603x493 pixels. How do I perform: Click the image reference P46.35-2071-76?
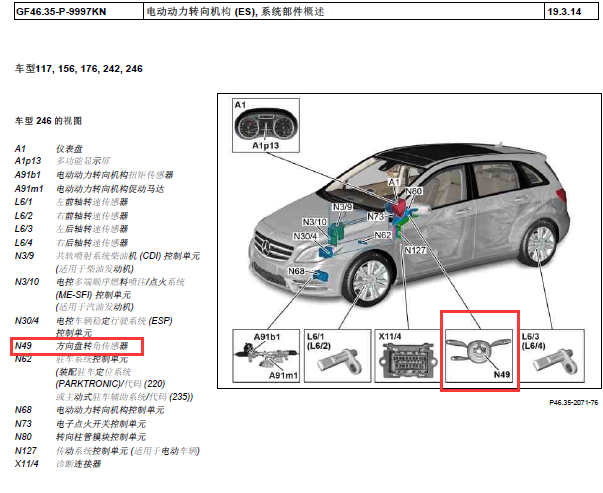(573, 403)
